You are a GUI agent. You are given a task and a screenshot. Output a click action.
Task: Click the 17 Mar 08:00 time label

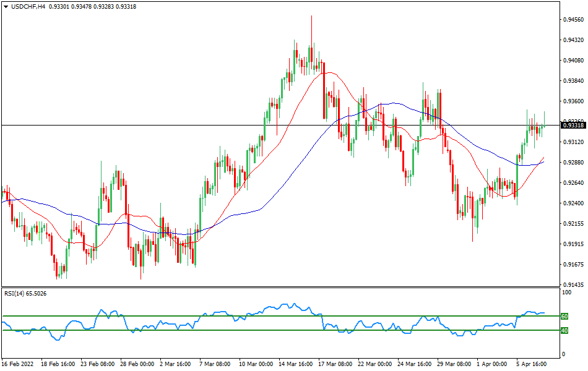[335, 364]
